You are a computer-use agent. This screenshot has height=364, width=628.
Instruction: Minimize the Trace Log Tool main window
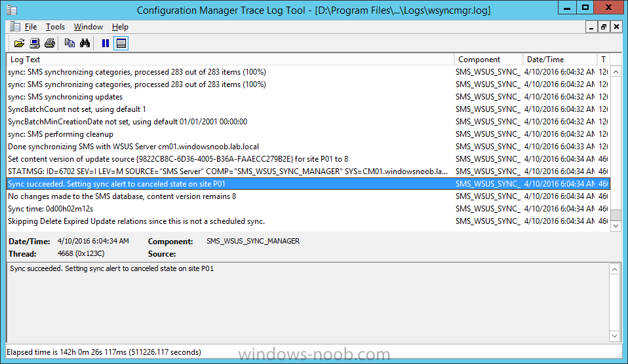[x=567, y=7]
